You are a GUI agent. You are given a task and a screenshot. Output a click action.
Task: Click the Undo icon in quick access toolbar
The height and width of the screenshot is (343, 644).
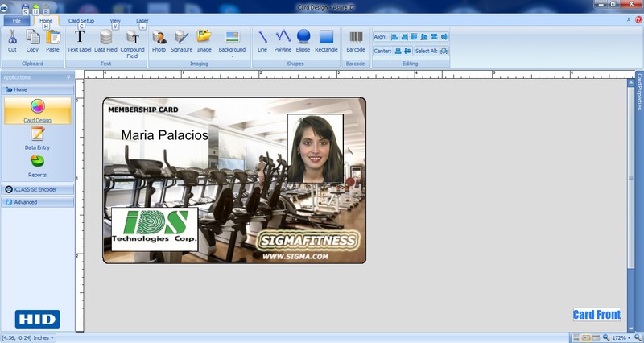click(35, 7)
